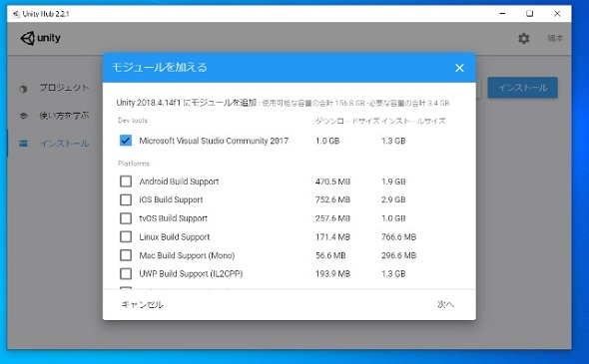Screen dimensions: 589x364
Task: Open the プロジェクト sidebar tab
Action: coord(64,88)
